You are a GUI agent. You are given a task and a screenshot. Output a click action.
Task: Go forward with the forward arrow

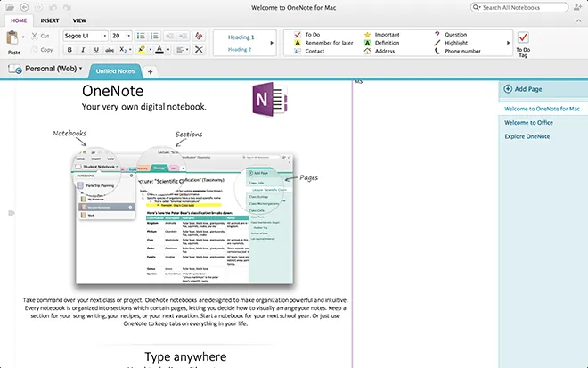click(x=38, y=7)
